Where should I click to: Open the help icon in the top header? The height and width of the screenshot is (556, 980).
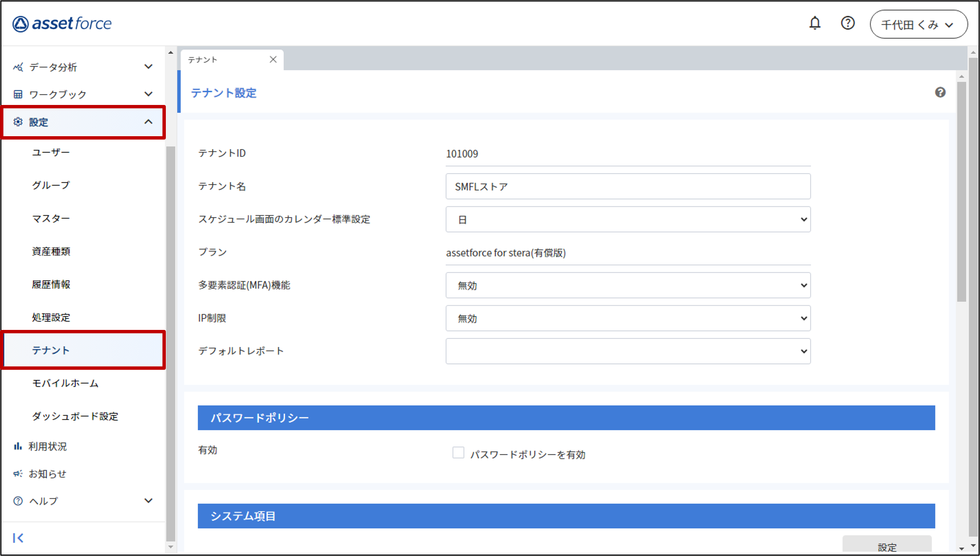848,24
